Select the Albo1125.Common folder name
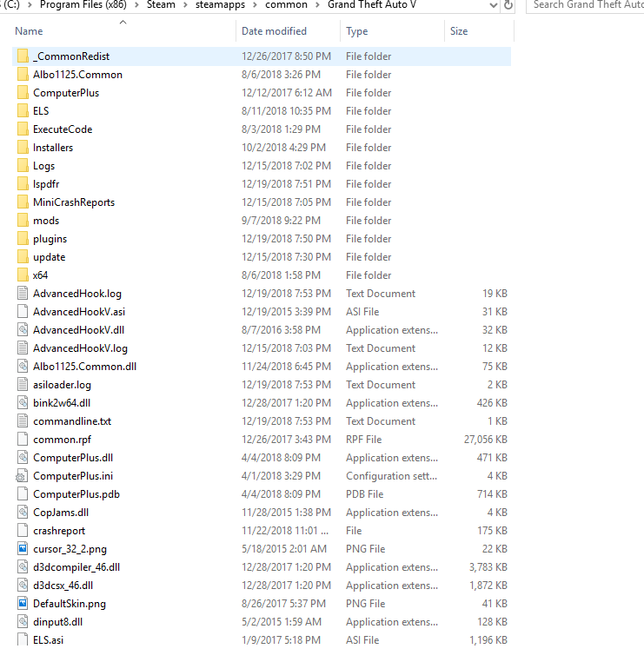Image resolution: width=644 pixels, height=662 pixels. tap(77, 75)
